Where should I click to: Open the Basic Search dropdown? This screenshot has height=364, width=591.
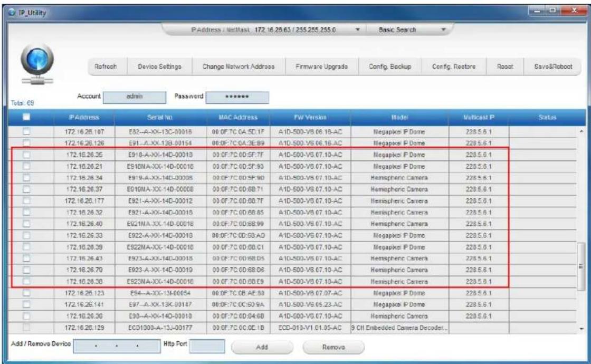click(443, 30)
